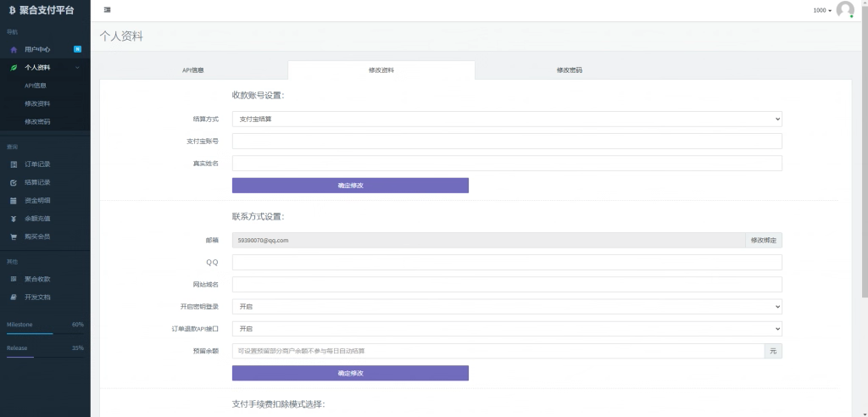Click the 结算记录 icon in sidebar

[14, 182]
